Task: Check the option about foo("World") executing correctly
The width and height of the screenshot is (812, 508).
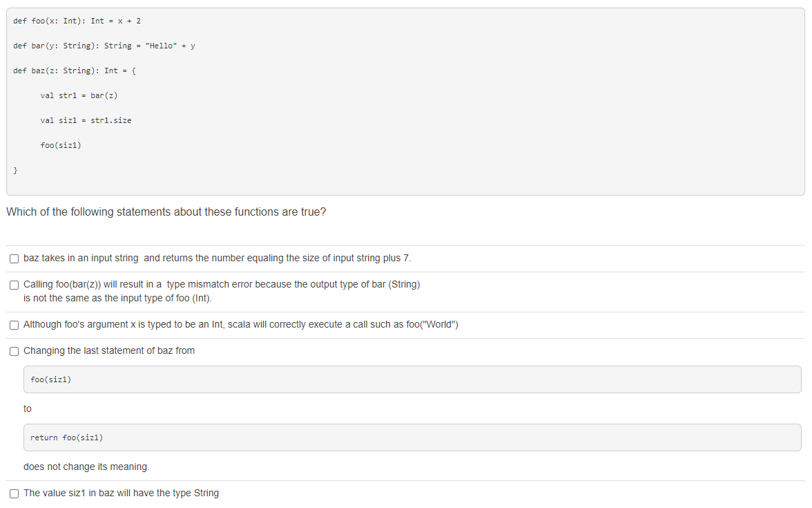Action: [14, 323]
